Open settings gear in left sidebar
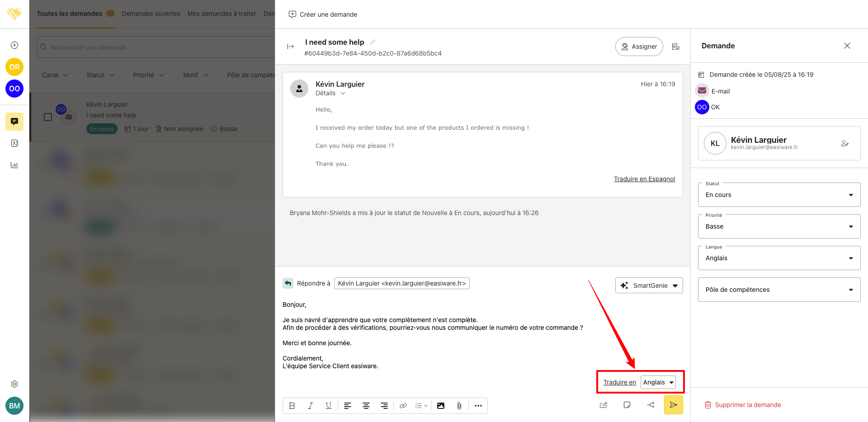Screen dimensions: 868x422 point(14,384)
